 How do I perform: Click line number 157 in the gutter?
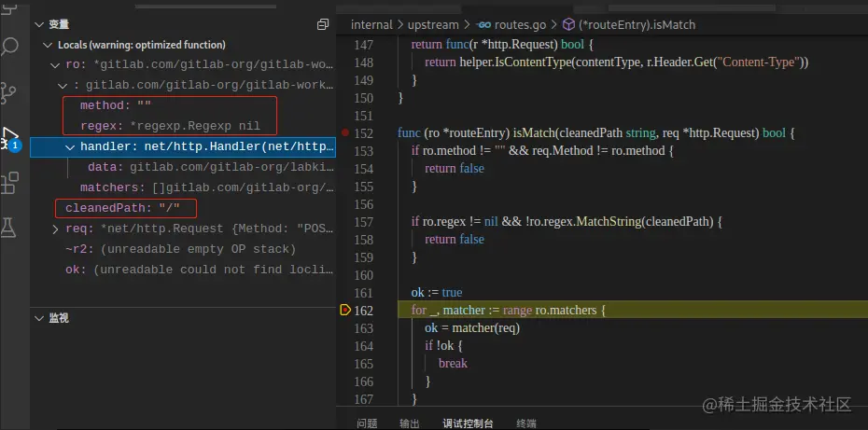[364, 221]
